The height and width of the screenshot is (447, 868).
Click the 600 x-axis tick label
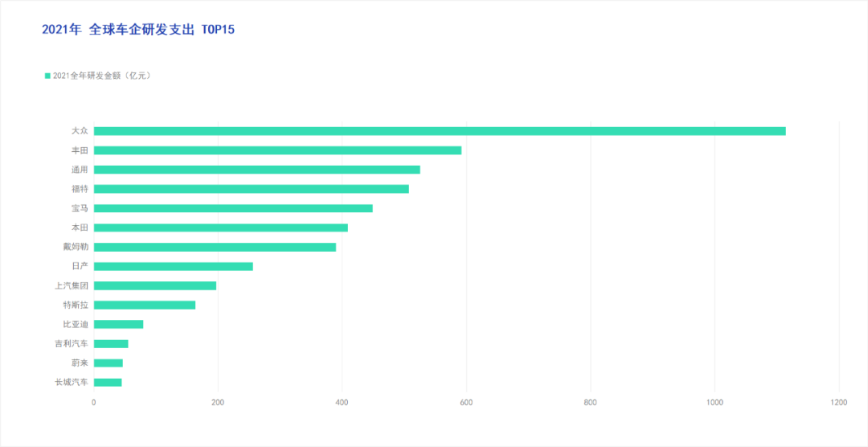tap(466, 404)
